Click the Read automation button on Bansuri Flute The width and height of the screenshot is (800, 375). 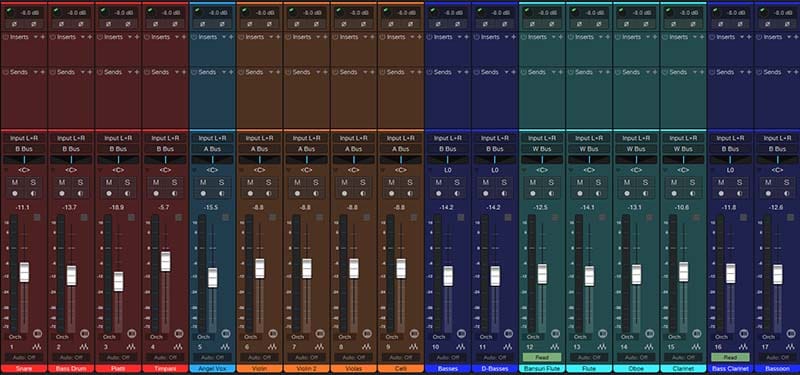coord(542,358)
